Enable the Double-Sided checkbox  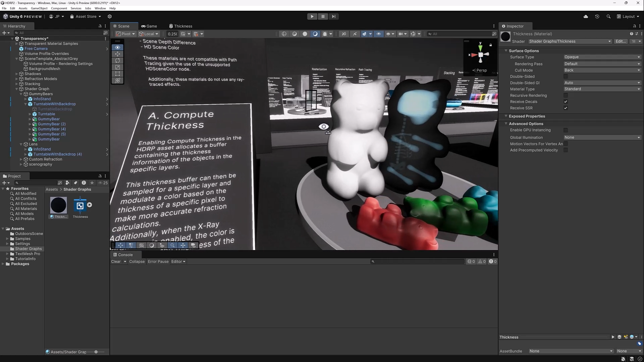[x=566, y=76]
